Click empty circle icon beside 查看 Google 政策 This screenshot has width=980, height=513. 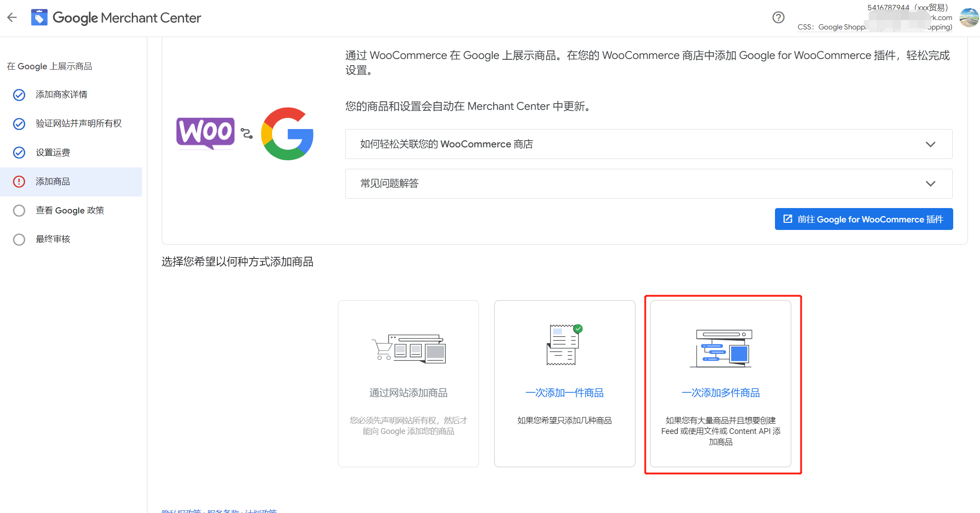coord(19,210)
